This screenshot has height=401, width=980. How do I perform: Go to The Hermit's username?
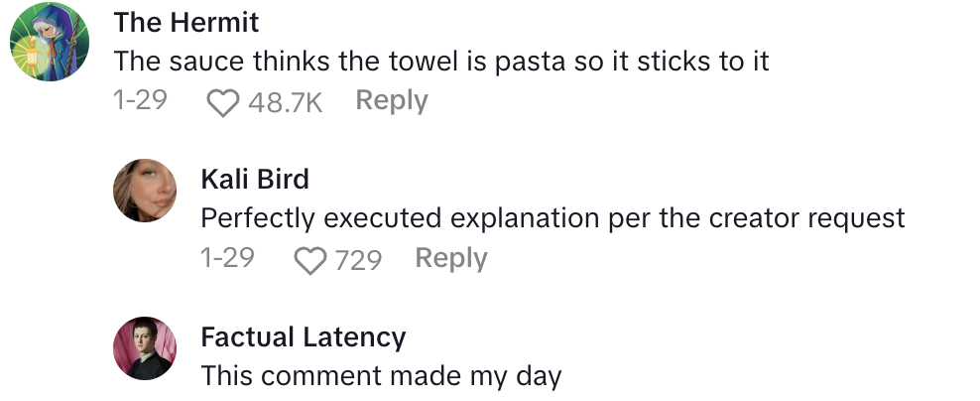[186, 21]
